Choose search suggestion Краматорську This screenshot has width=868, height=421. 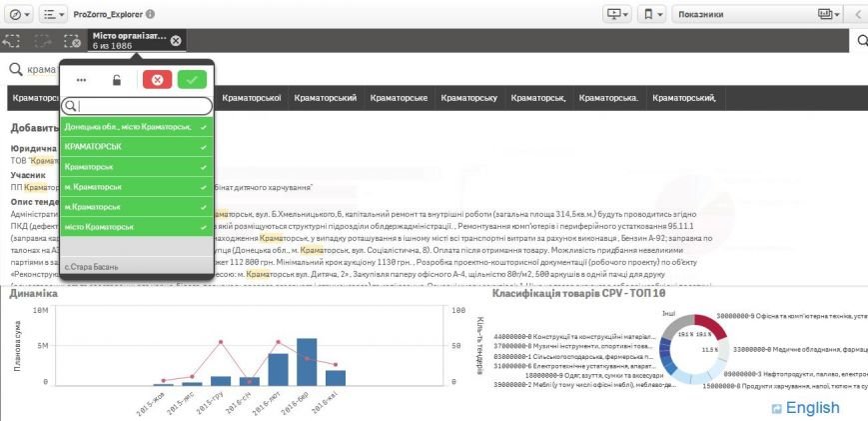(x=469, y=98)
